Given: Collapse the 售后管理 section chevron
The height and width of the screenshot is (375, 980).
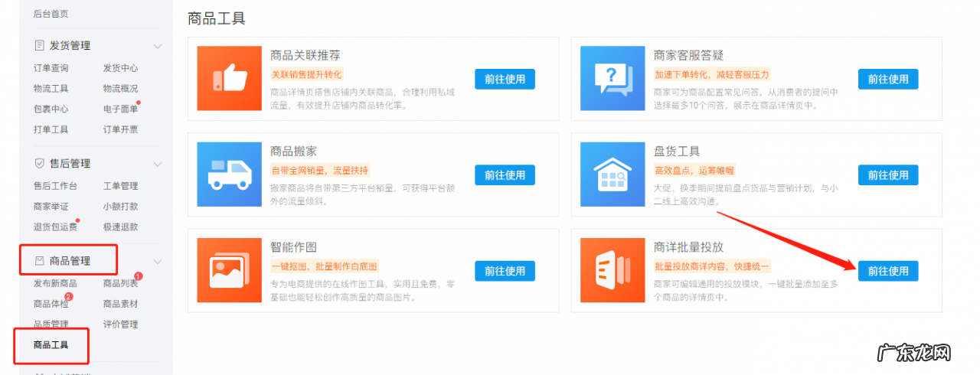Looking at the screenshot, I should [158, 164].
